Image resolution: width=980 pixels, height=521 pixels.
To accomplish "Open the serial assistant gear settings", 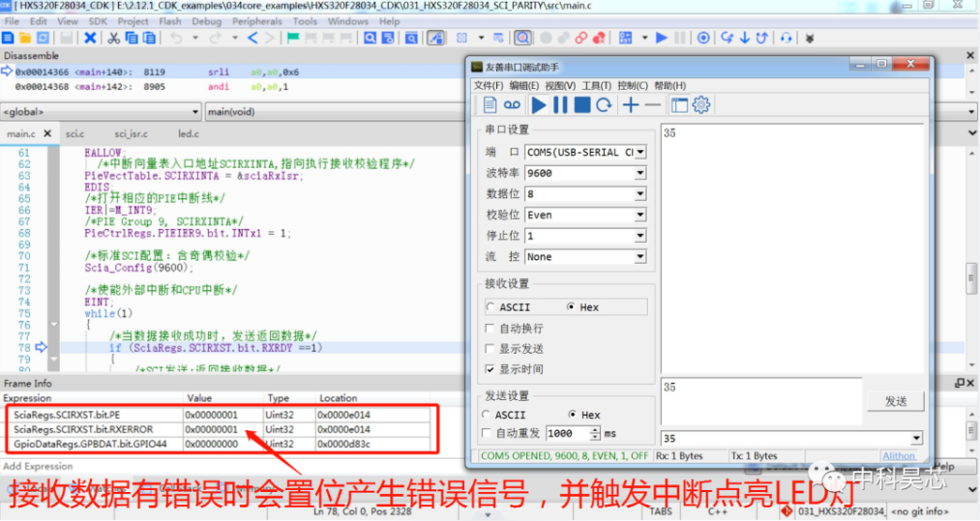I will 701,105.
